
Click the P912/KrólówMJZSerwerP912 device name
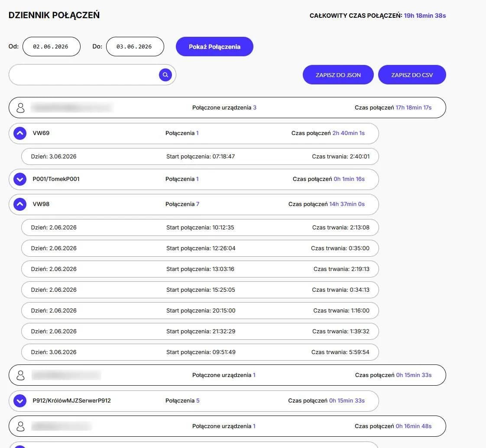pos(71,400)
